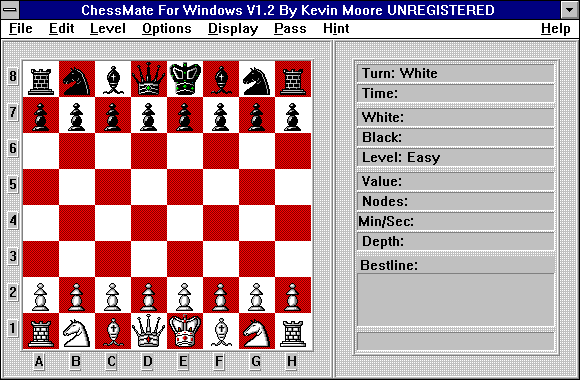Click the black king on E8
This screenshot has width=580, height=380.
click(x=185, y=79)
